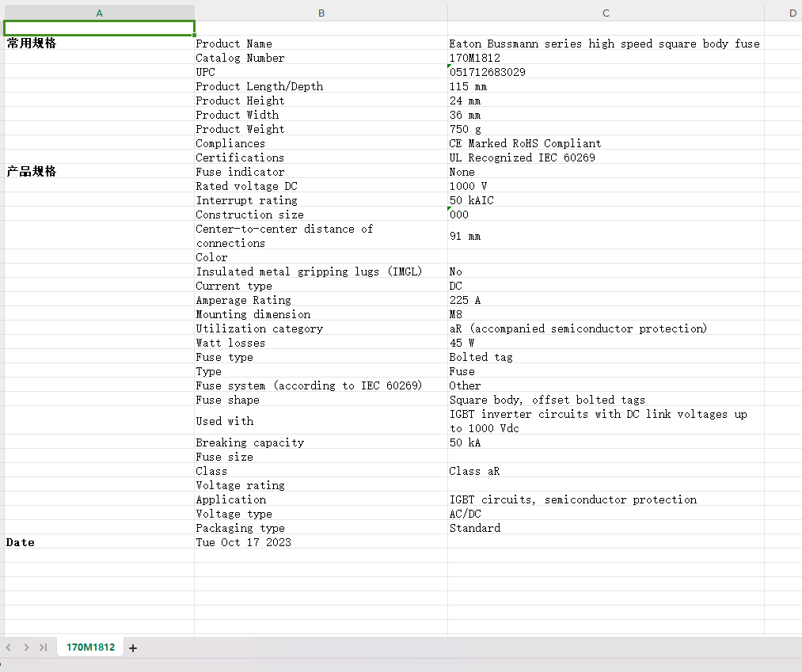The image size is (802, 672).
Task: Select the 'Used with' cell
Action: click(x=321, y=421)
